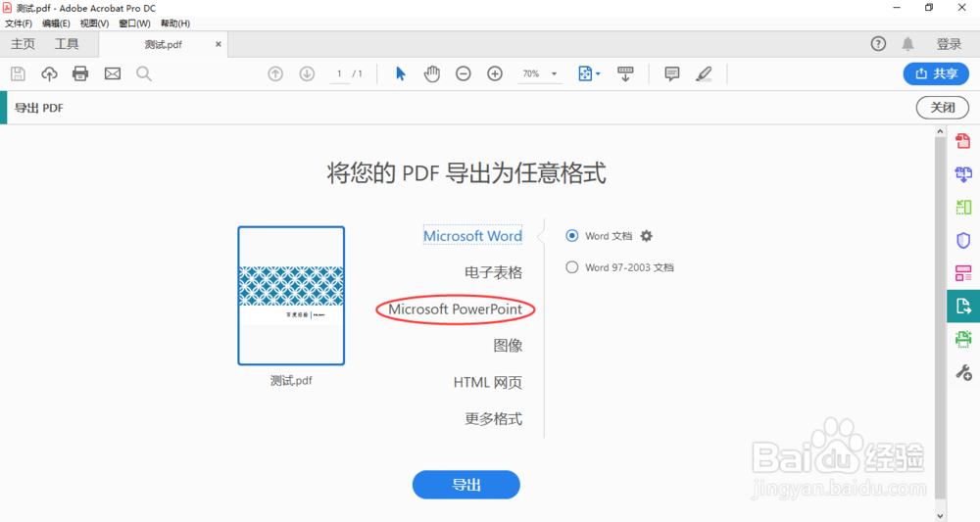Switch to 主页 tab
980x522 pixels.
point(24,44)
